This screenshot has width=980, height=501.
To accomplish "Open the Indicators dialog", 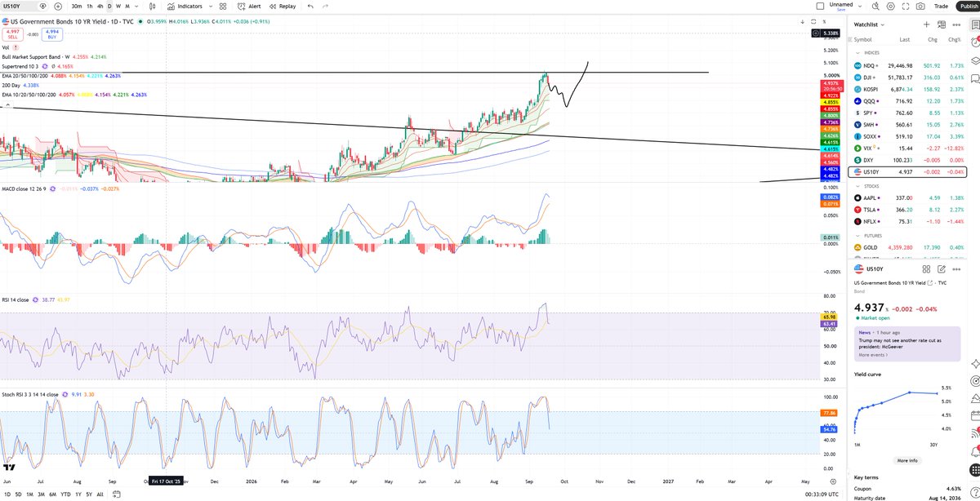I will point(185,6).
